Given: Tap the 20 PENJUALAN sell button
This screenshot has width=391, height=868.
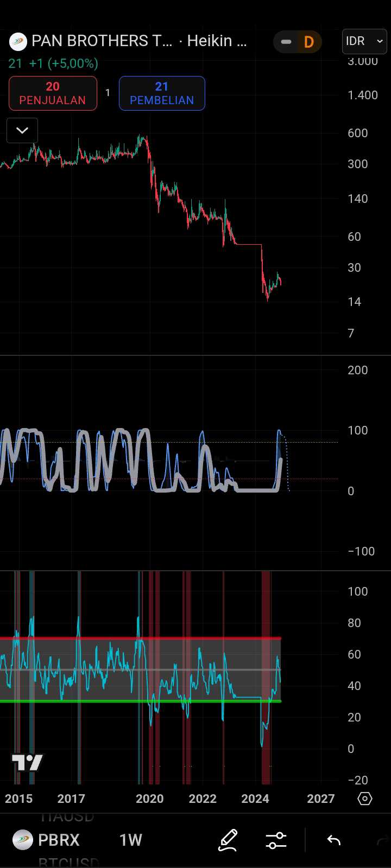Looking at the screenshot, I should point(53,93).
